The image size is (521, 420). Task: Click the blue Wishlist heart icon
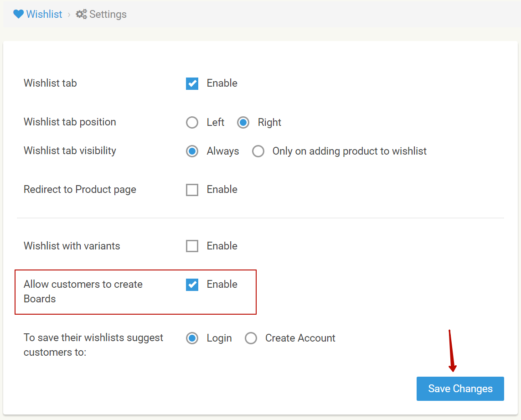[18, 14]
